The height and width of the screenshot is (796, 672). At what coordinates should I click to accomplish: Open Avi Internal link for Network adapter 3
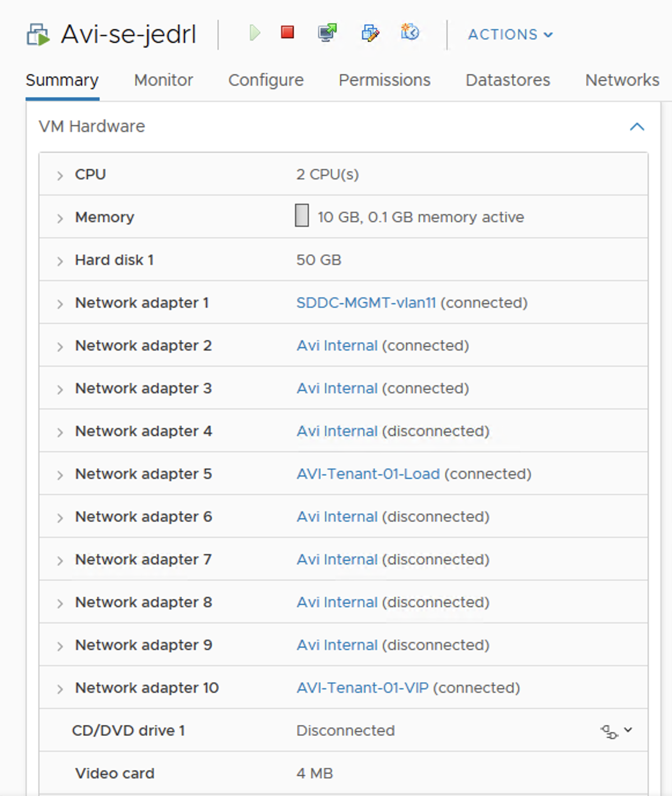337,388
